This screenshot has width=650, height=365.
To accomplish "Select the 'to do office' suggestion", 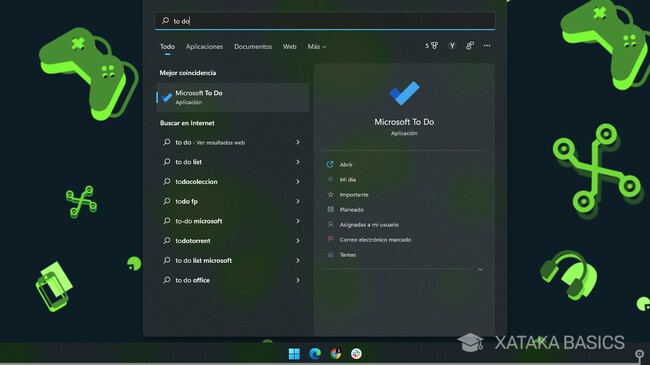I will tap(192, 280).
